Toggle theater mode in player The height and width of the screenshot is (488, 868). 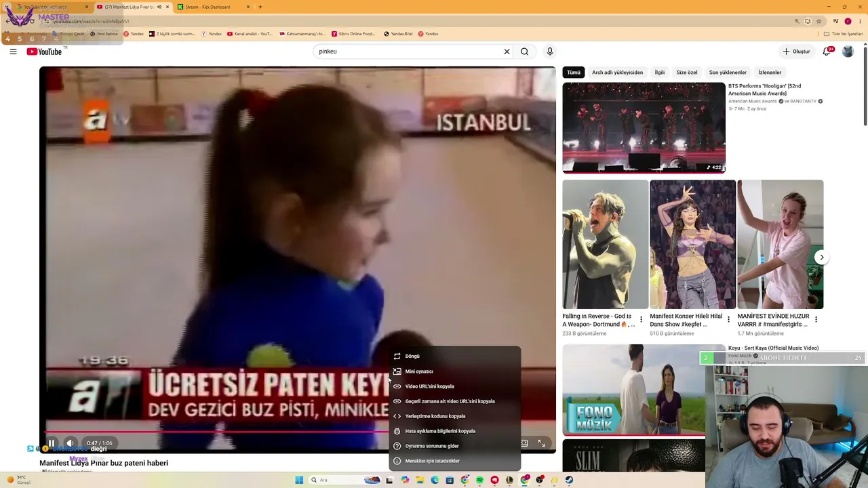coord(524,443)
